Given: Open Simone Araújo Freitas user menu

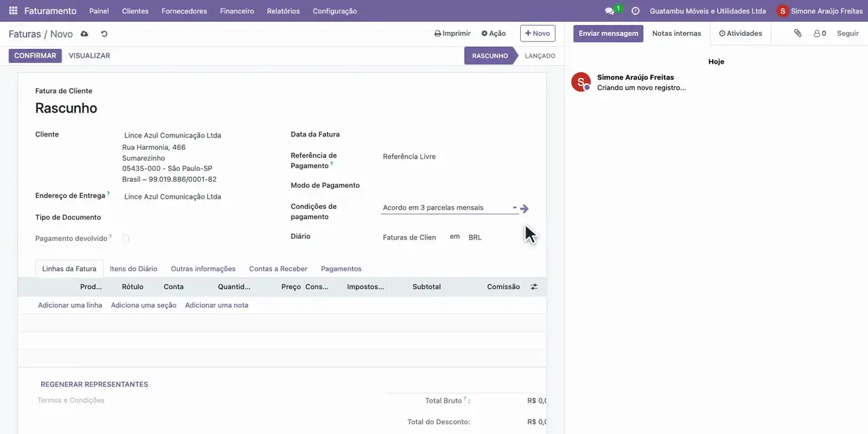Looking at the screenshot, I should coord(820,11).
